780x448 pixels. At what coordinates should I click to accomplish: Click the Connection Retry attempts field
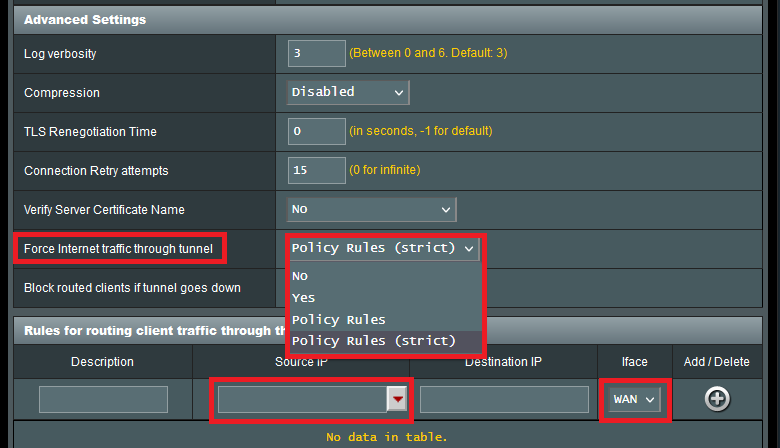pos(316,170)
